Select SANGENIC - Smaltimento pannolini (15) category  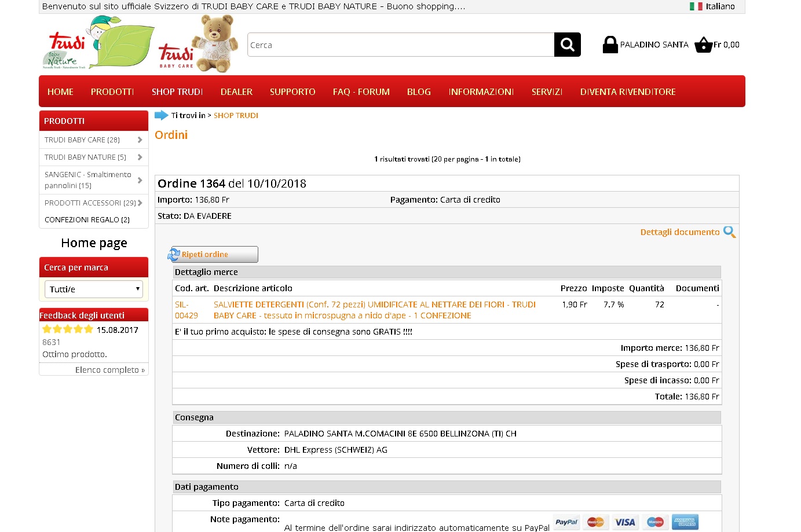[88, 180]
